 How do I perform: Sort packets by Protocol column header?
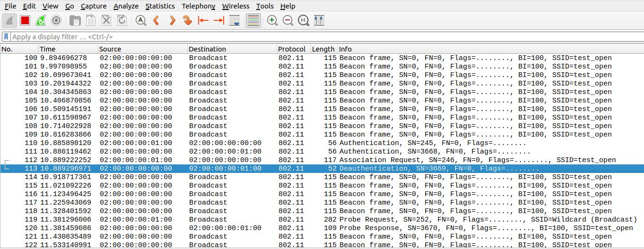tap(292, 49)
